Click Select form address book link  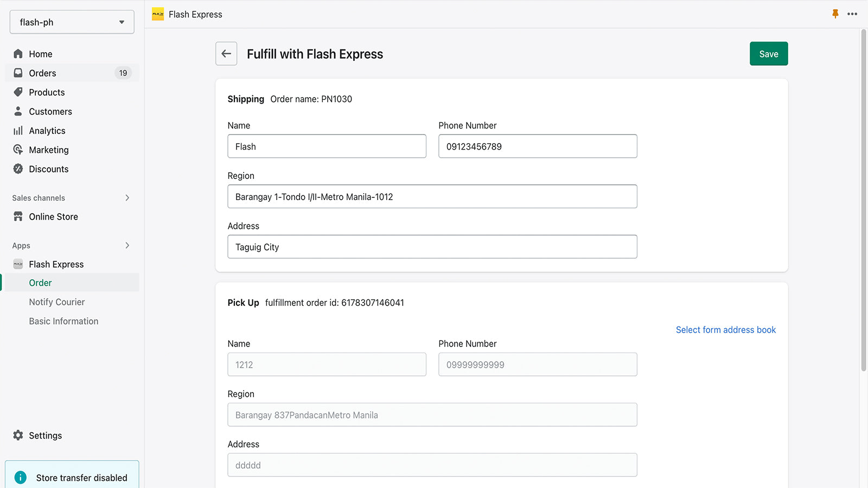726,330
